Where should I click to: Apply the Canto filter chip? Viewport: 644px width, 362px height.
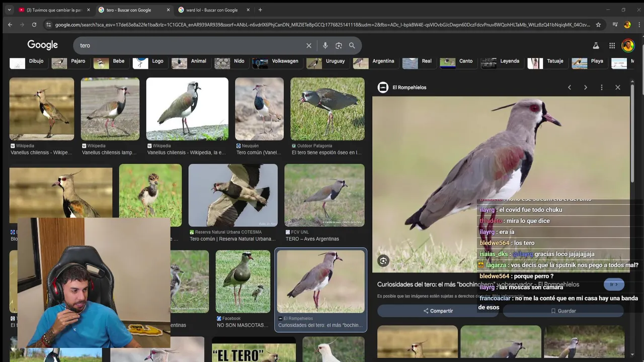pyautogui.click(x=457, y=62)
